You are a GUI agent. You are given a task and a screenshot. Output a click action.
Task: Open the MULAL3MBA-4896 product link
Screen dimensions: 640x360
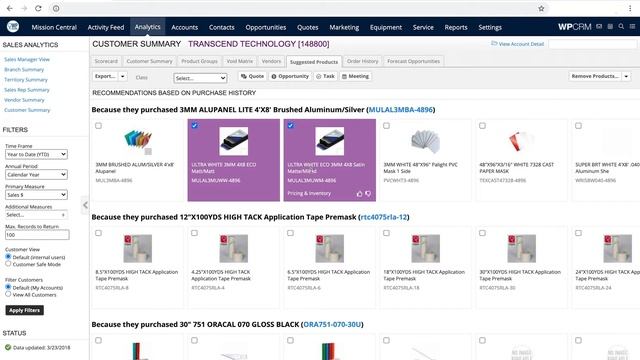(x=400, y=109)
